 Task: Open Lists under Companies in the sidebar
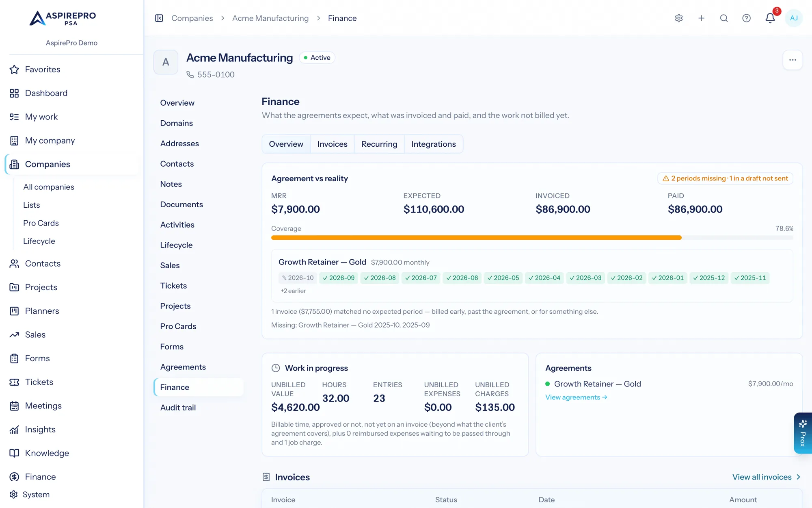[32, 205]
